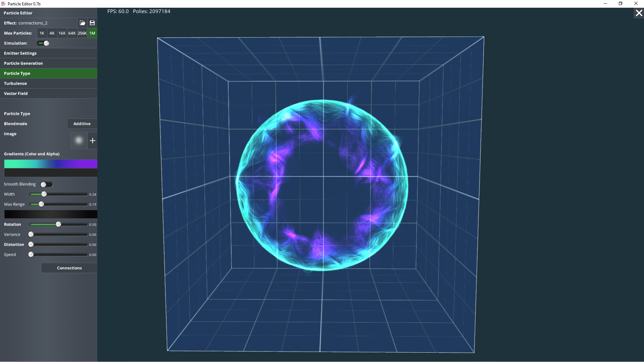Turn off the Simulation switch
Viewport: 644px width, 362px height.
tap(43, 43)
